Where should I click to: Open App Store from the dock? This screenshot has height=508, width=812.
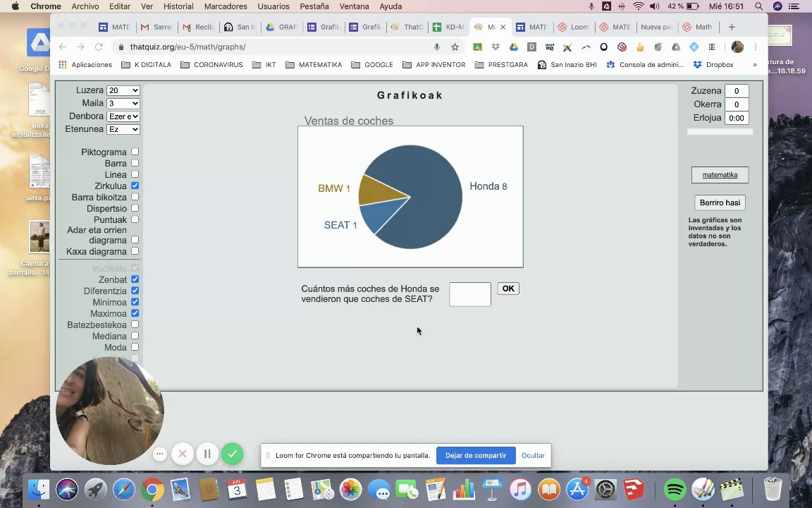(577, 490)
